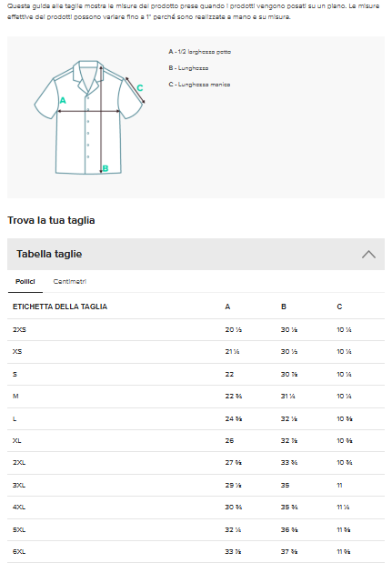Image resolution: width=392 pixels, height=573 pixels.
Task: Select the M size row
Action: tap(196, 397)
